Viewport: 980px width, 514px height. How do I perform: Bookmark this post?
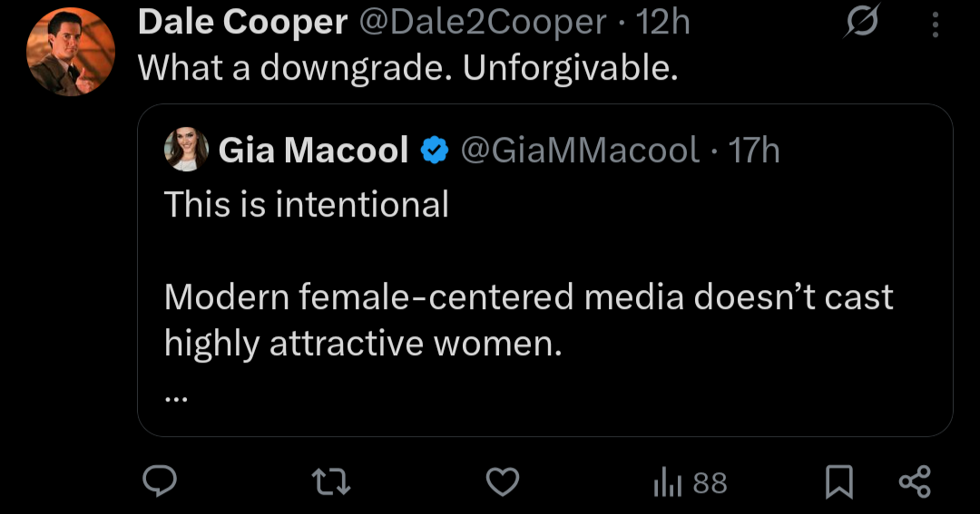[839, 482]
